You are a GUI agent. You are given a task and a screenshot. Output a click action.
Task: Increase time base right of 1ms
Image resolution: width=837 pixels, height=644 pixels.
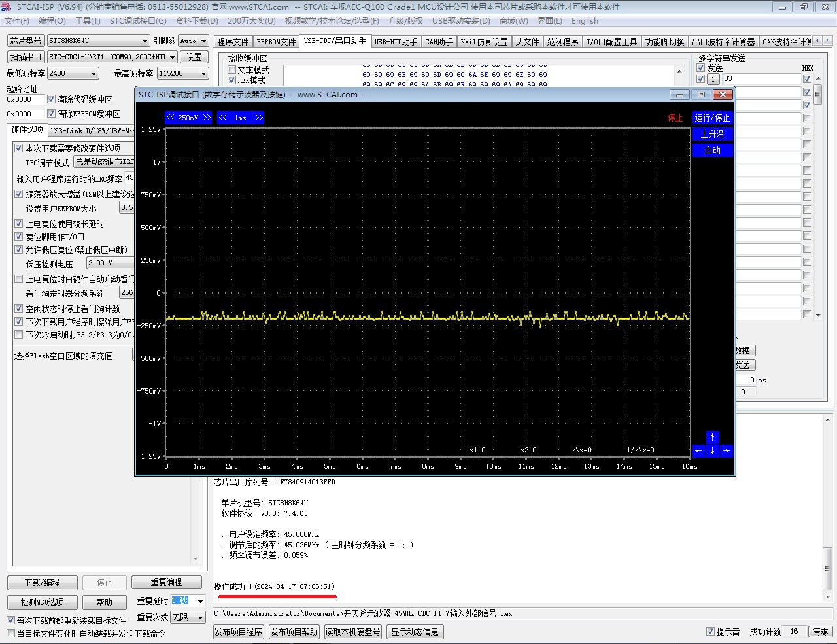click(259, 118)
